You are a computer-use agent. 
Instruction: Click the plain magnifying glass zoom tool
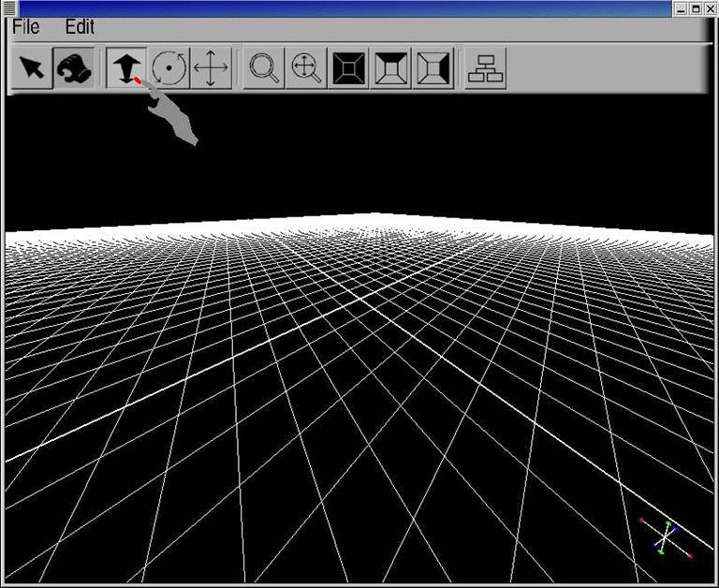click(264, 67)
